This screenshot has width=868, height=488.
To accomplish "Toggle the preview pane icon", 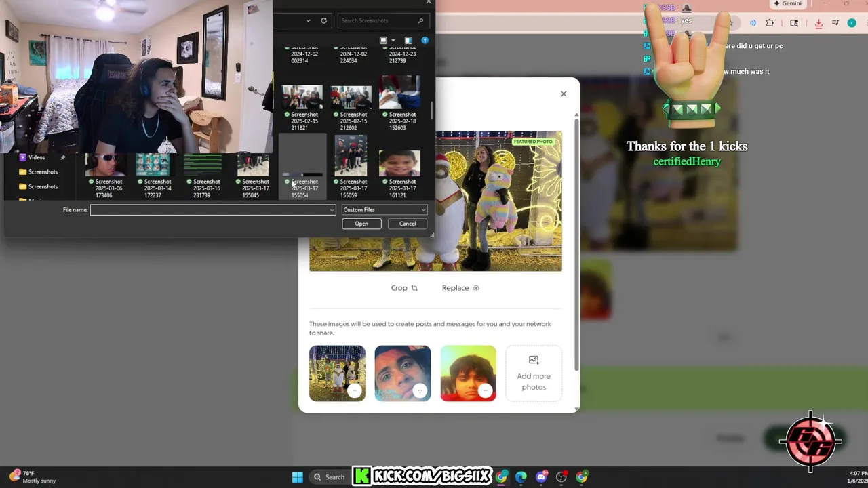I will (x=408, y=41).
